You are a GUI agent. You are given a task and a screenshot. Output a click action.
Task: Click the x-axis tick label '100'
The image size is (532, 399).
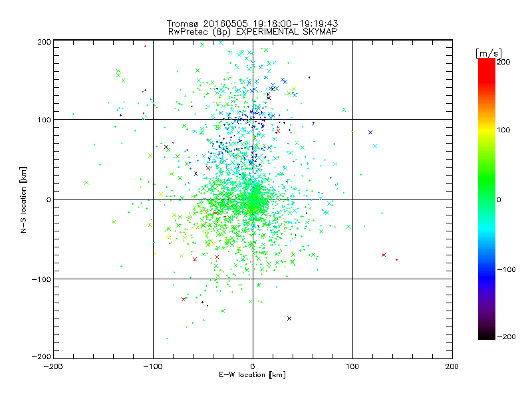point(352,366)
